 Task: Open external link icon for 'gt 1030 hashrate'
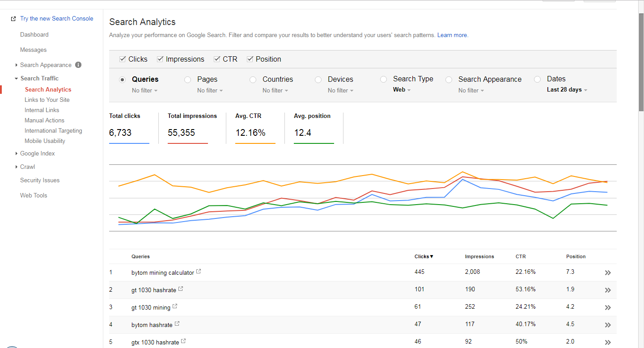[x=181, y=289]
